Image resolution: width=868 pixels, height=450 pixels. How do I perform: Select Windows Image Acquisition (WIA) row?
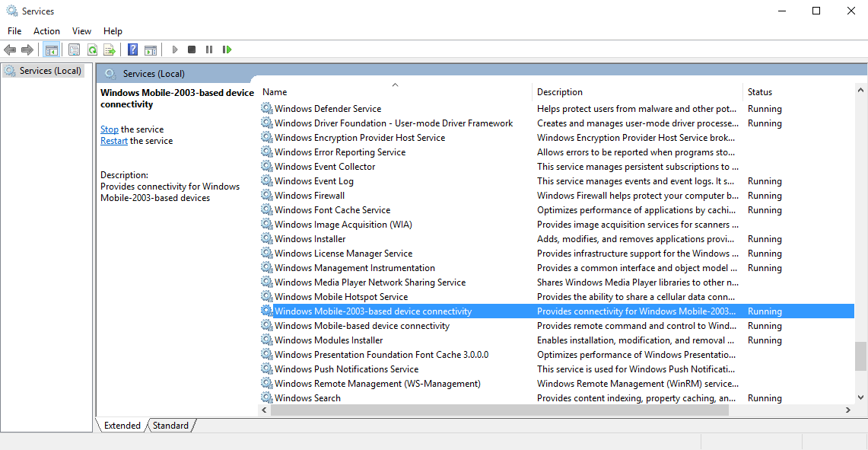pyautogui.click(x=557, y=225)
